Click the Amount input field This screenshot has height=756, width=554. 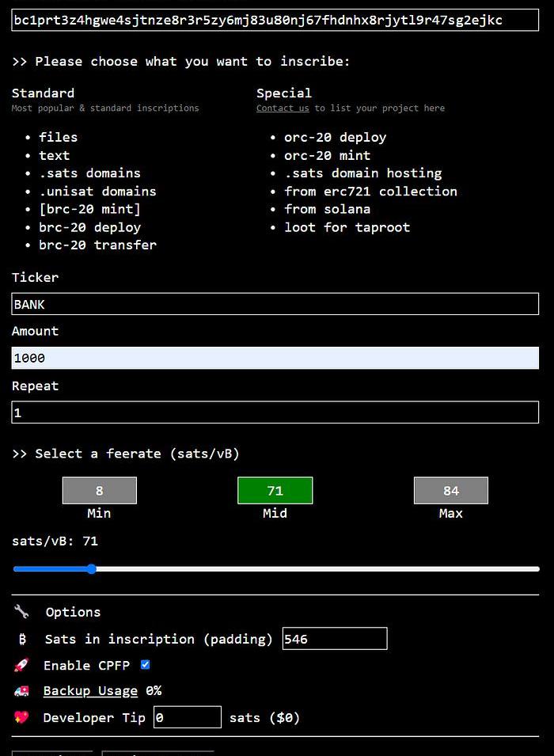click(x=275, y=358)
